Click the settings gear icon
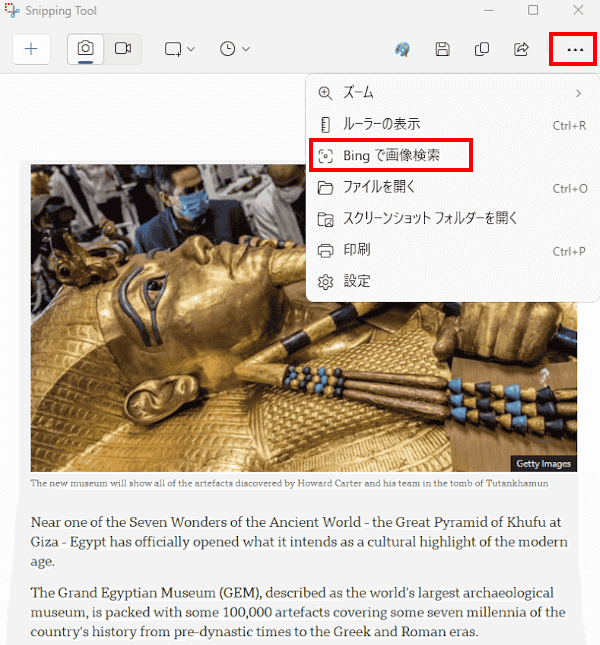This screenshot has height=645, width=600. pyautogui.click(x=325, y=282)
